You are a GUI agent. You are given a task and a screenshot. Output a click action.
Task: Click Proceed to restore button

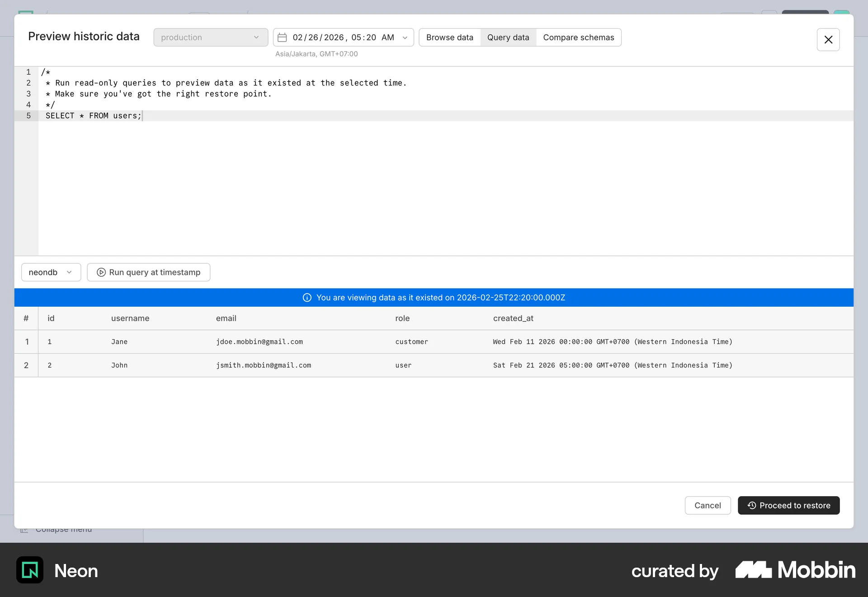coord(789,505)
